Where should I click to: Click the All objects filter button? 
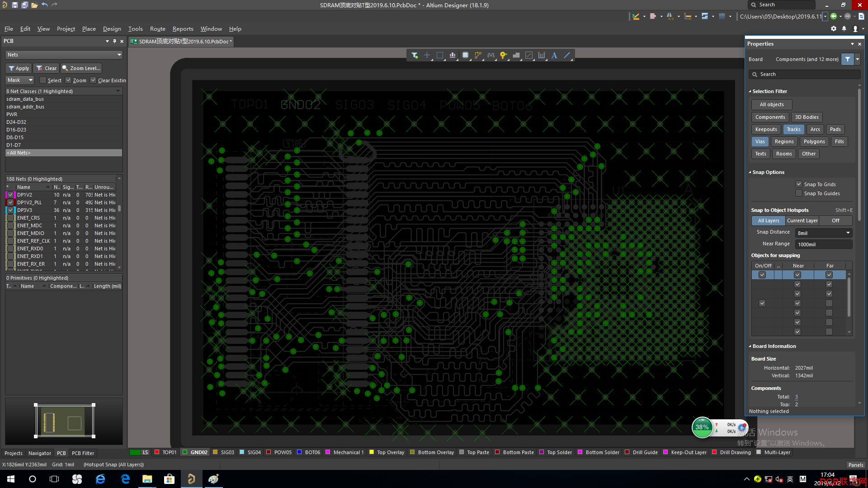pos(772,104)
